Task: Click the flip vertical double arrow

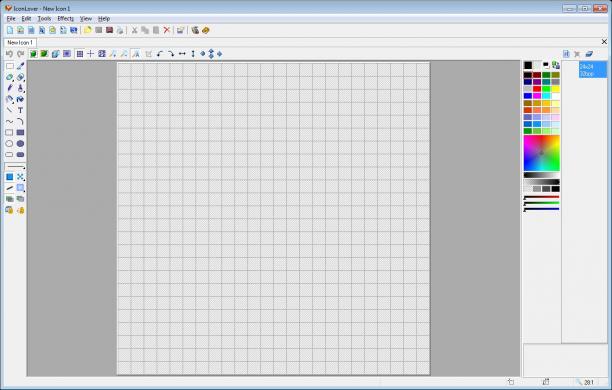Action: (193, 54)
